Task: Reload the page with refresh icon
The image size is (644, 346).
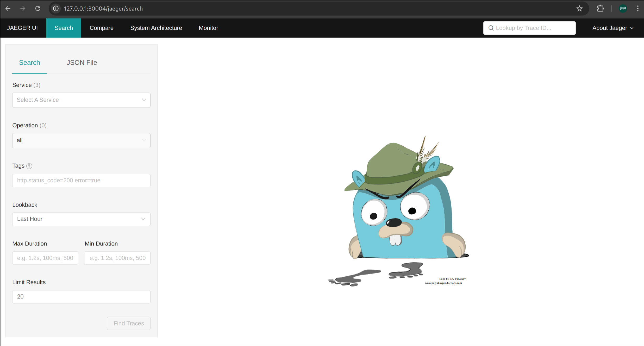Action: pos(38,9)
